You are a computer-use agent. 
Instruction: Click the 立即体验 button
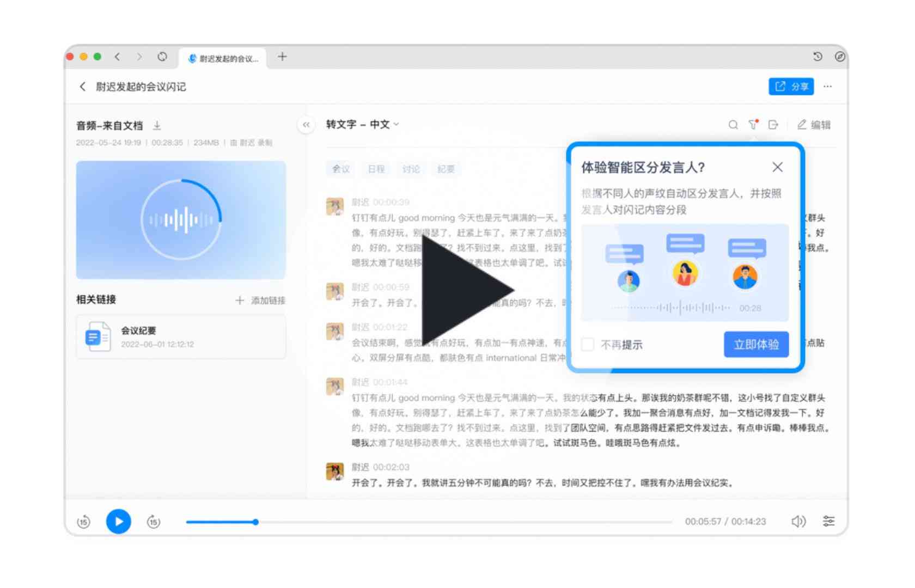click(x=756, y=344)
